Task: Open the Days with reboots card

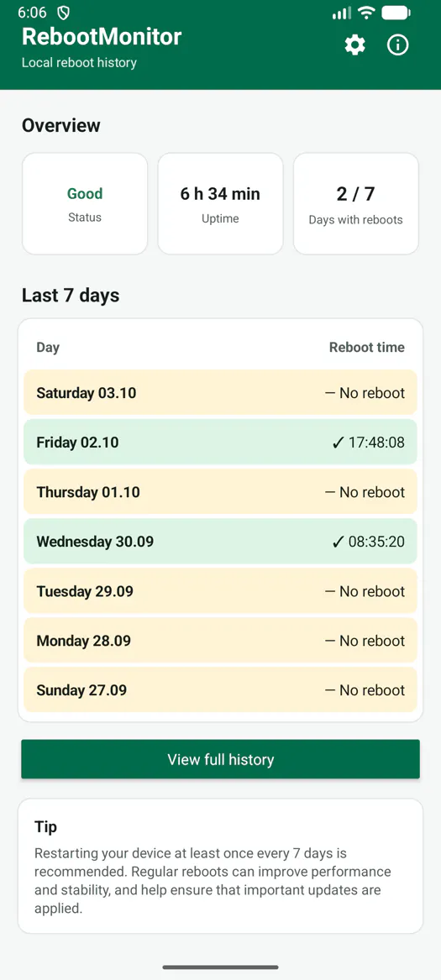Action: point(356,204)
